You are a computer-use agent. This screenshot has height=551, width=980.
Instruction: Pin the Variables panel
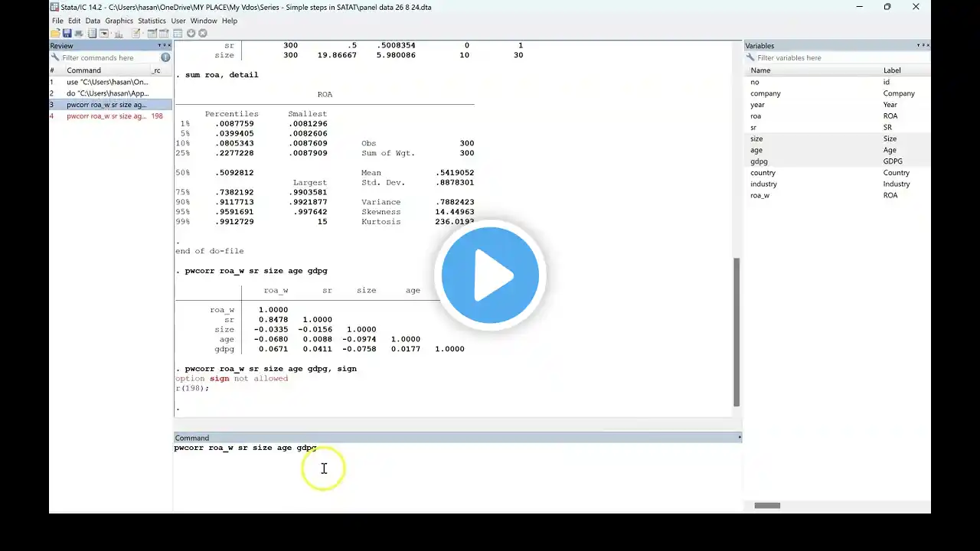pyautogui.click(x=923, y=45)
